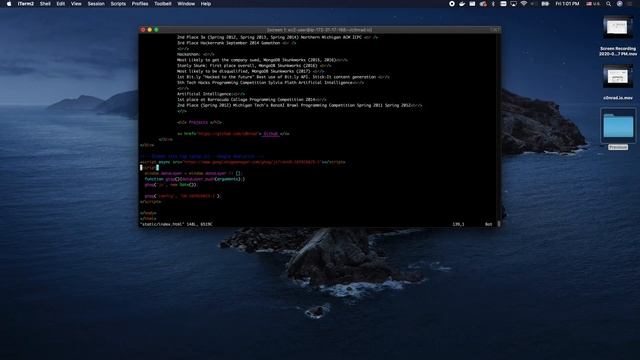Click the gtag config call line
This screenshot has height=360, width=640.
coord(182,196)
